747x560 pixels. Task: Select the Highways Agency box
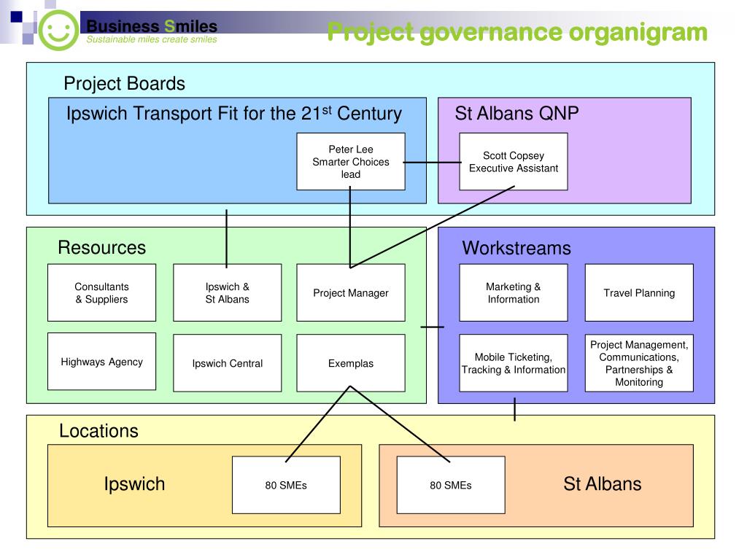[101, 362]
